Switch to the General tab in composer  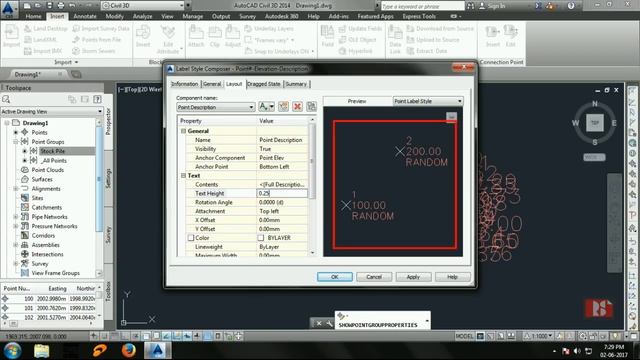tap(212, 84)
